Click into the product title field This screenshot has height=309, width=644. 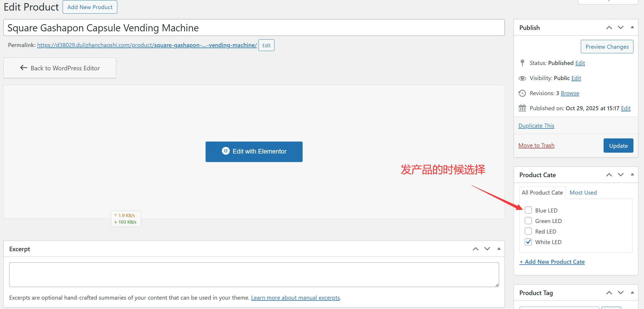[x=254, y=28]
